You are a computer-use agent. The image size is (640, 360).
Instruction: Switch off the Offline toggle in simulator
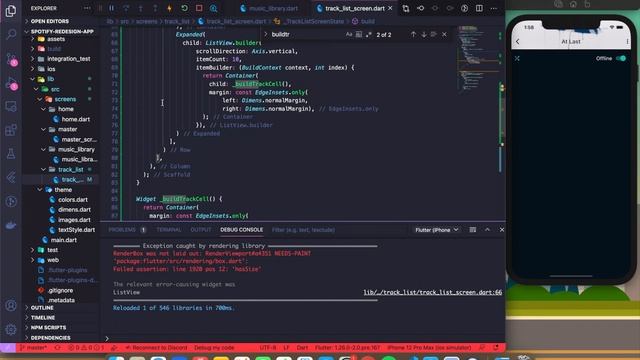coord(620,58)
